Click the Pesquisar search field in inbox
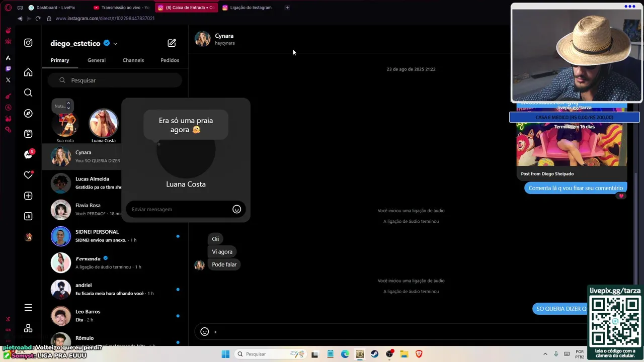The height and width of the screenshot is (362, 644). coord(115,80)
